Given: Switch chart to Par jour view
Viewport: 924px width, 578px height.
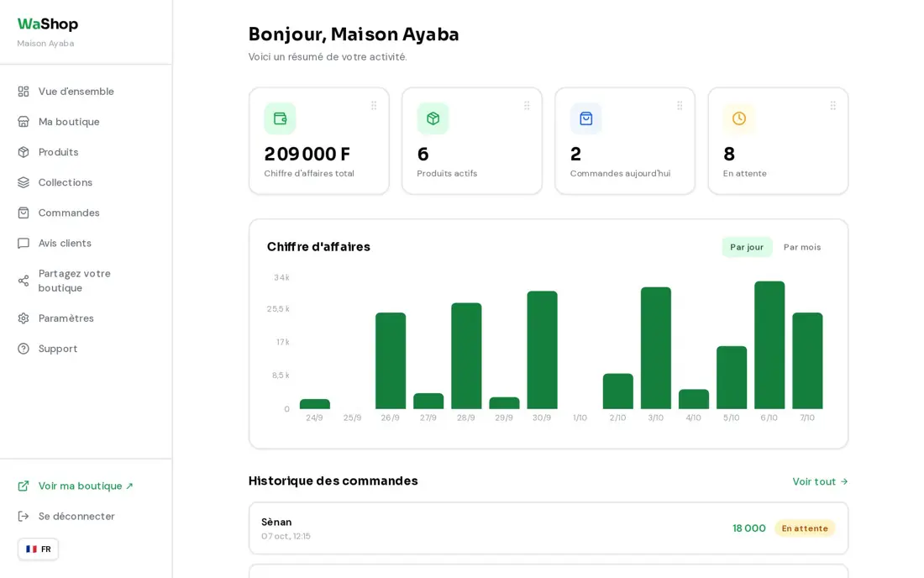Looking at the screenshot, I should point(747,247).
